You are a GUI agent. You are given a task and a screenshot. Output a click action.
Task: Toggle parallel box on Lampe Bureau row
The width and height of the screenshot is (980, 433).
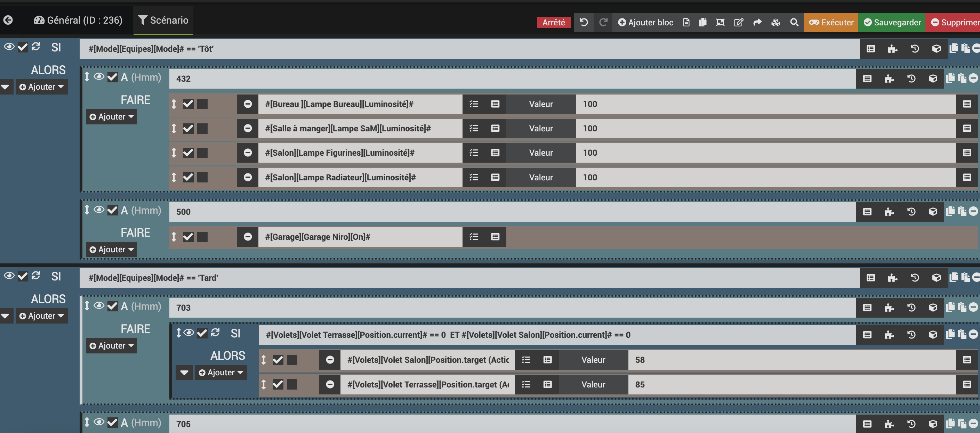[202, 104]
